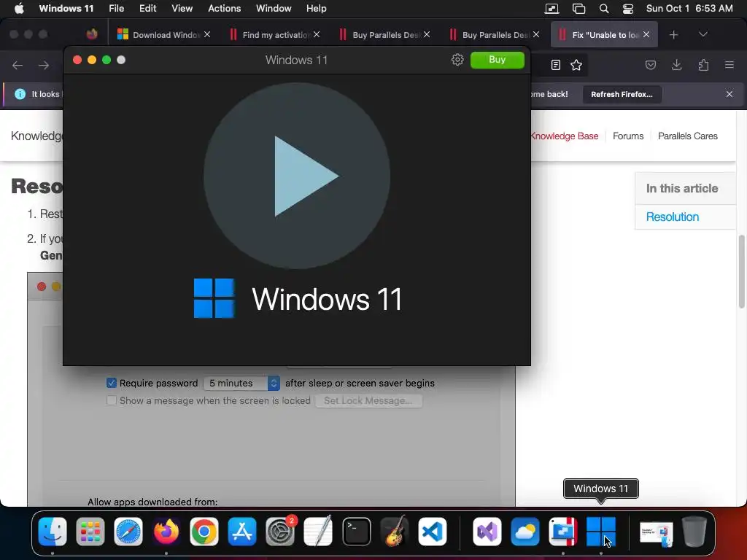Open the Actions menu
Viewport: 747px width, 560px height.
225,8
